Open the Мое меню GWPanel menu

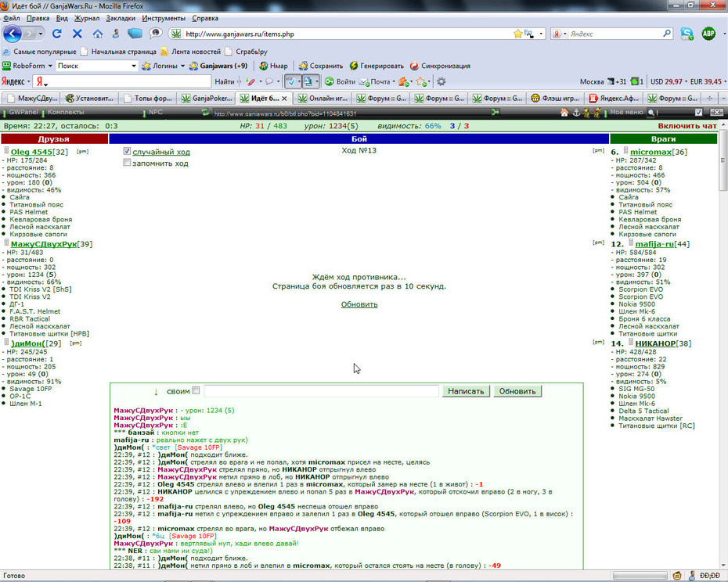626,113
